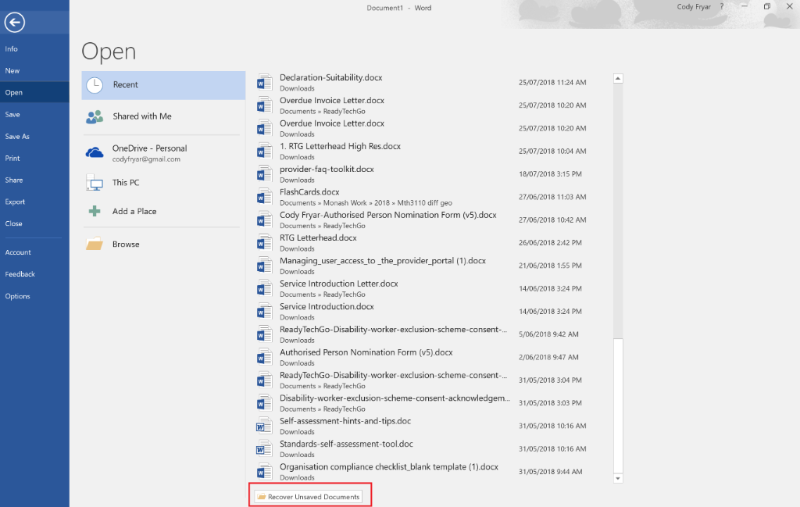Open Cody Fryar-Authorised Person Nomination Form (v5).docx

[423, 220]
